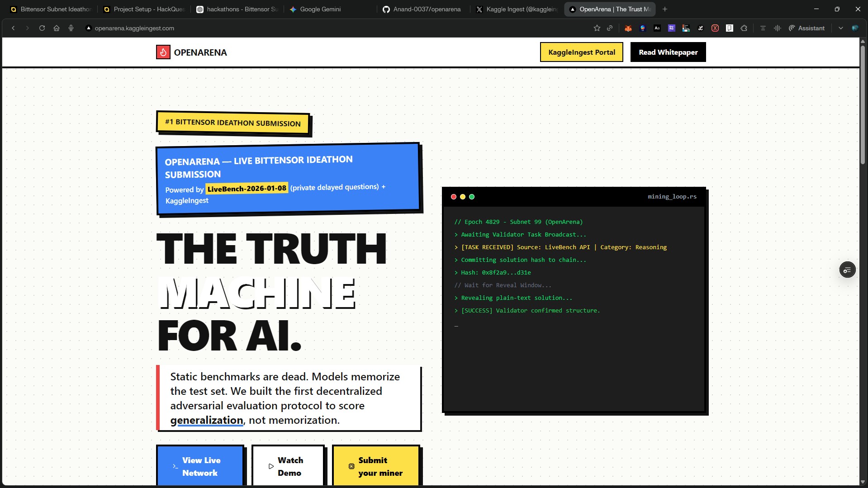Open the floating side panel round button

(x=847, y=270)
